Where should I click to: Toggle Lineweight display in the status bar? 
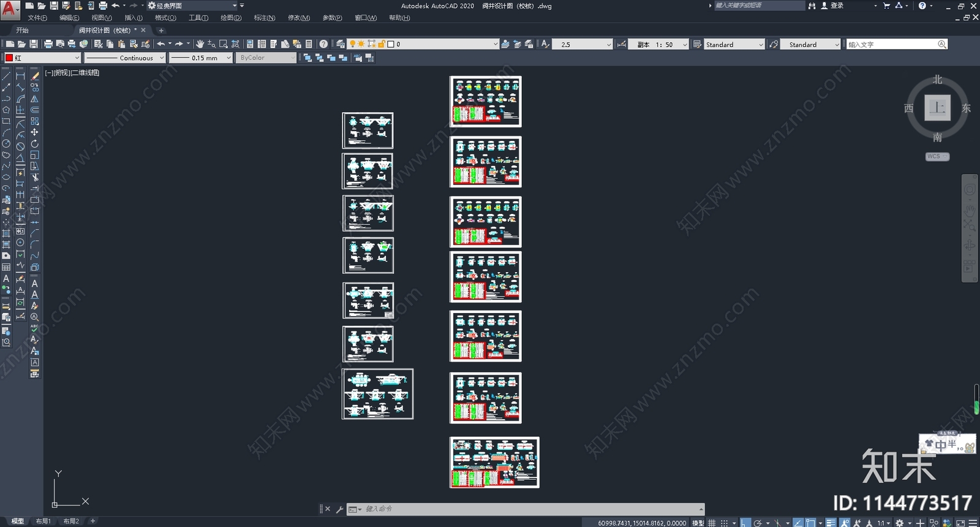(831, 523)
